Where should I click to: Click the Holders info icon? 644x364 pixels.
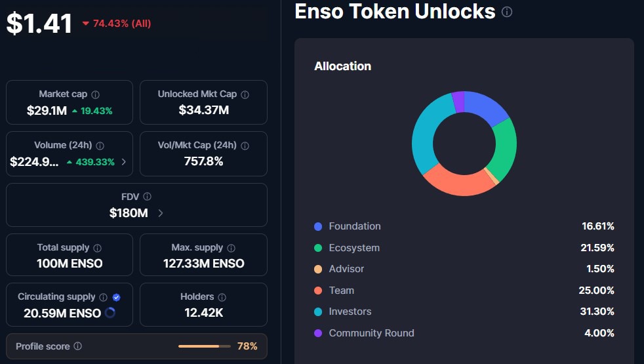[x=222, y=297]
